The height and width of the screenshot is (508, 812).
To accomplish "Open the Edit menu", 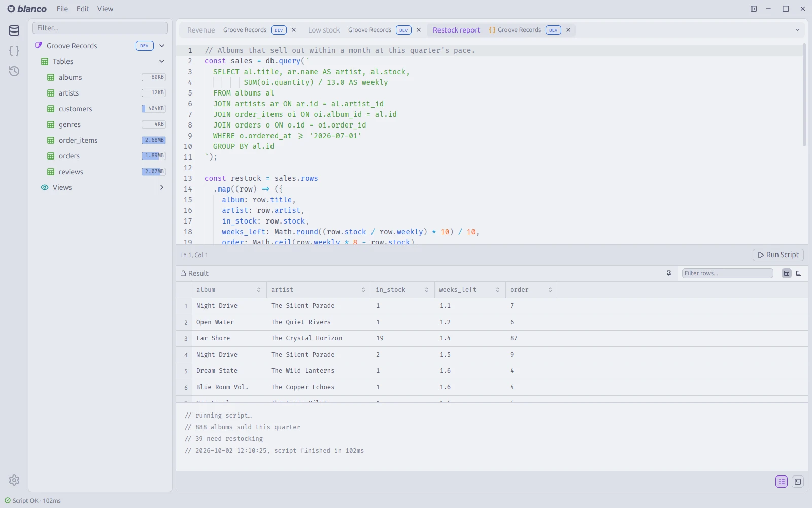I will [x=83, y=9].
